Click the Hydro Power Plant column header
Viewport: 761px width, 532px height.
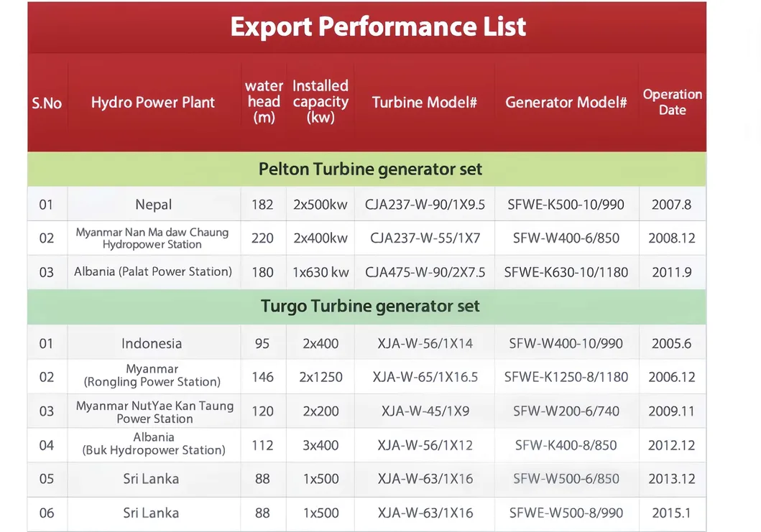pos(152,103)
